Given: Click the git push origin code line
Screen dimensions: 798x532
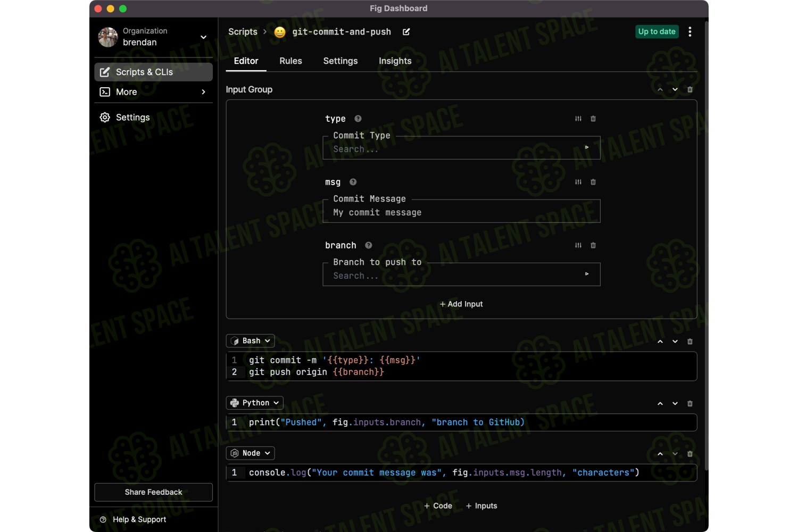Looking at the screenshot, I should click(317, 372).
